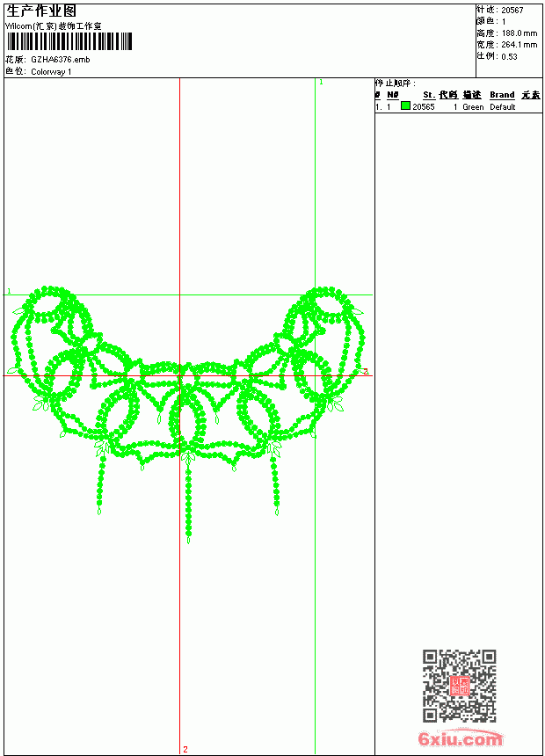Click the green thread color swatch

point(405,106)
